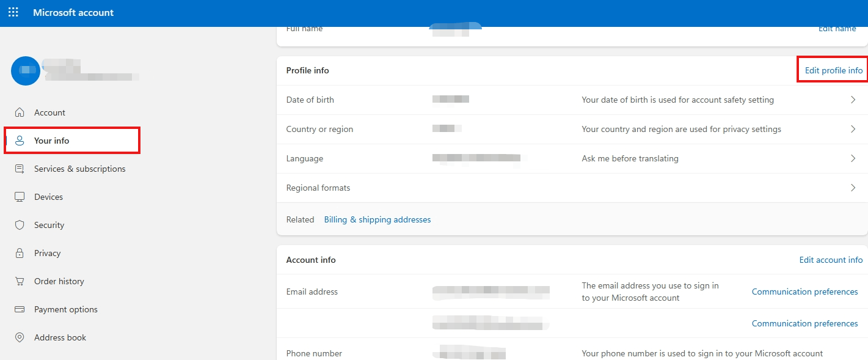Click the Date of birth label
This screenshot has width=868, height=360.
point(310,100)
